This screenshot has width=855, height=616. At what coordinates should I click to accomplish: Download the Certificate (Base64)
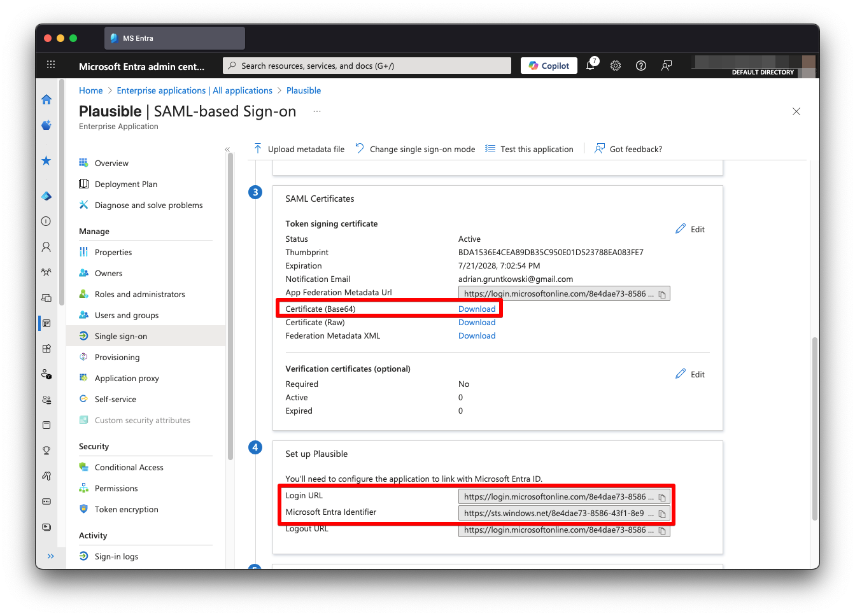tap(477, 309)
